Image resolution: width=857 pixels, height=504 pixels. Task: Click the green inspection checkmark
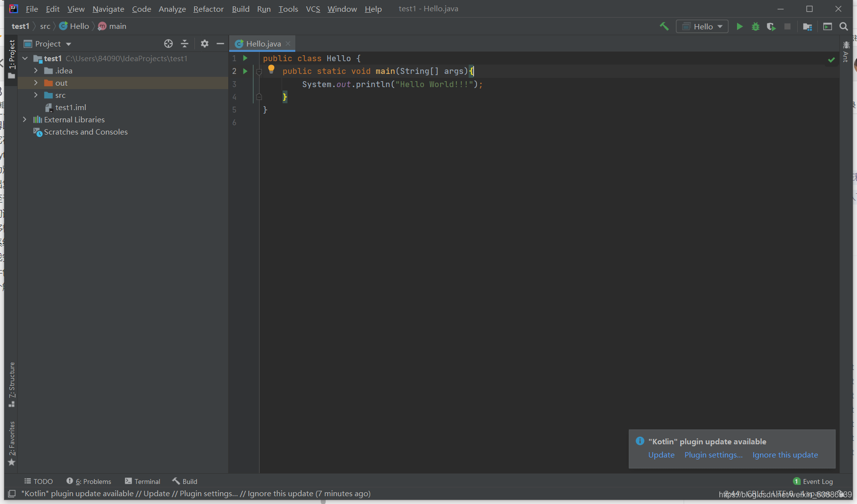pyautogui.click(x=832, y=60)
